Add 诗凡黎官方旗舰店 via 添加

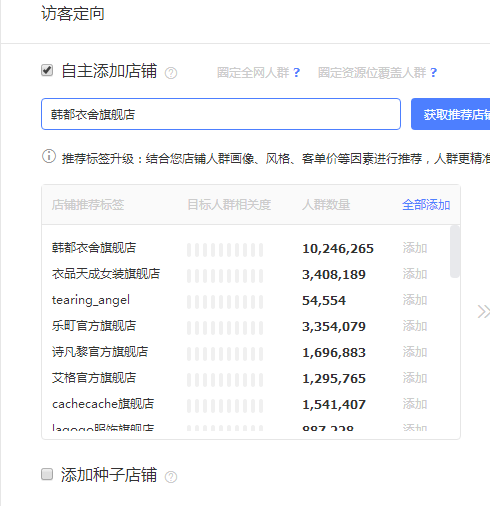click(x=415, y=352)
